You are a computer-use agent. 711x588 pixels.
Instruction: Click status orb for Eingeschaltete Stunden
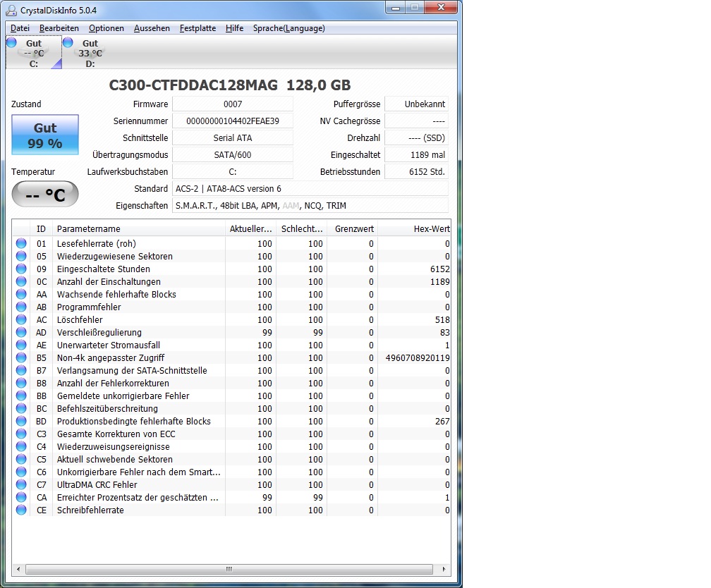click(21, 269)
